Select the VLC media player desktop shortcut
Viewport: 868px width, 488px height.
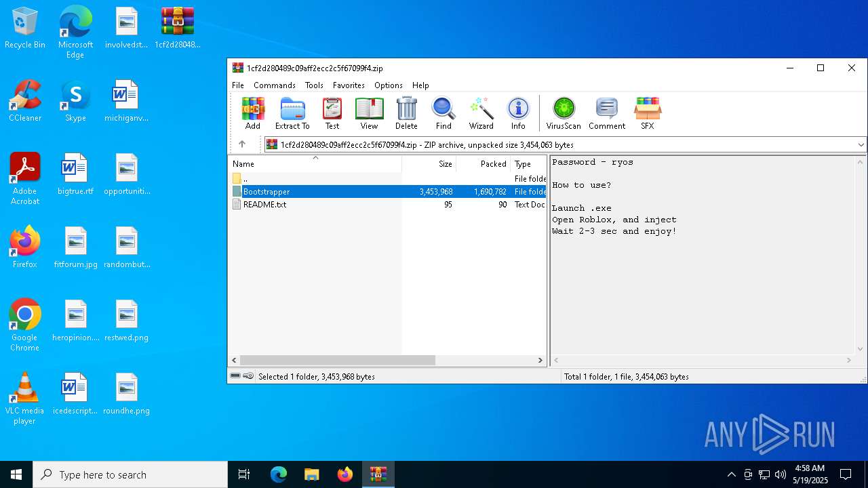tap(25, 399)
